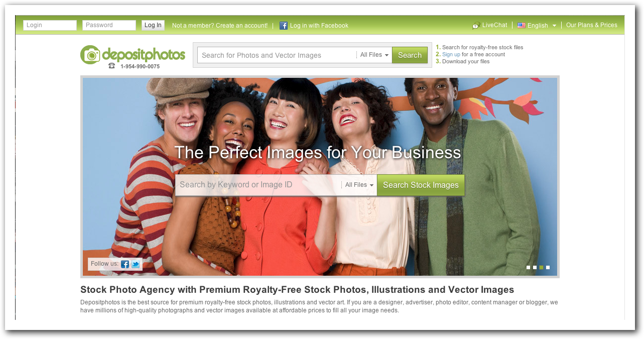This screenshot has height=339, width=644.
Task: Select the highlighted third slideshow dot
Action: pyautogui.click(x=542, y=268)
